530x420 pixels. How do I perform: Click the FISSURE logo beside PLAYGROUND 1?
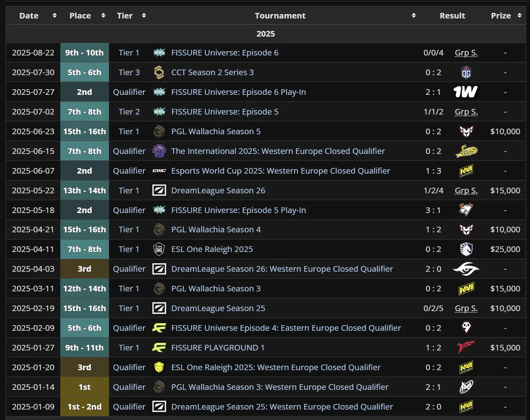coord(159,348)
